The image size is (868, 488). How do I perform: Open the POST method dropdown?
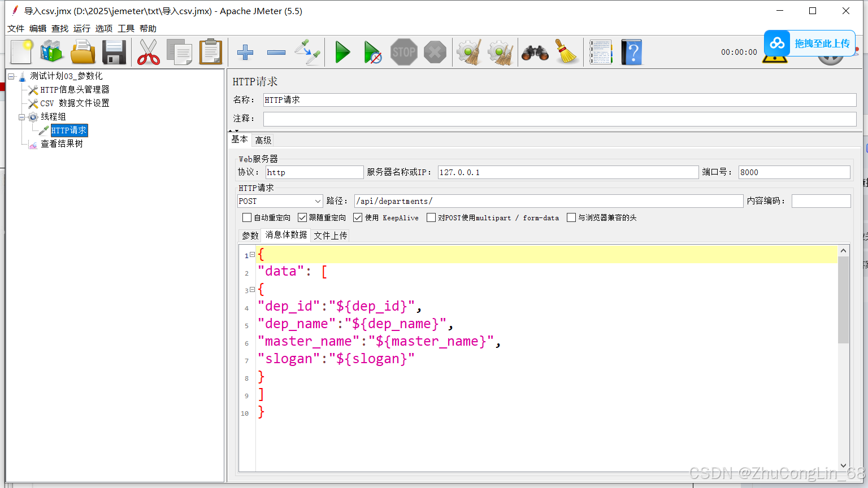point(280,201)
